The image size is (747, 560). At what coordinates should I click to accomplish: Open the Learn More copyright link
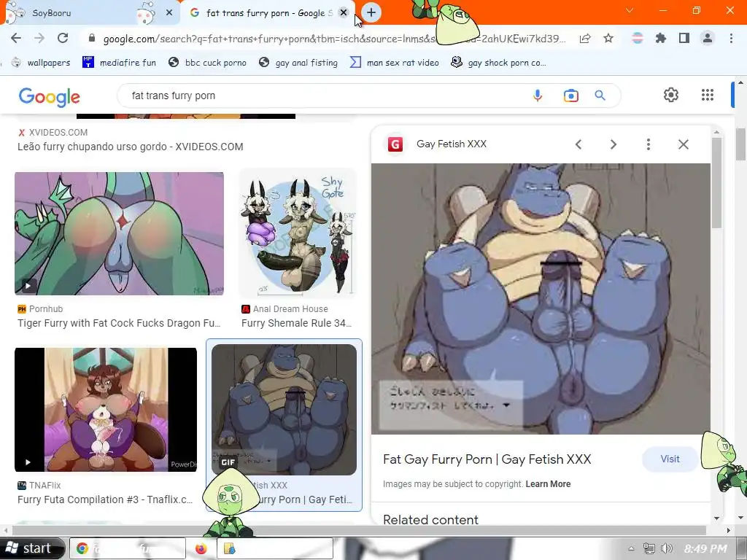[548, 484]
